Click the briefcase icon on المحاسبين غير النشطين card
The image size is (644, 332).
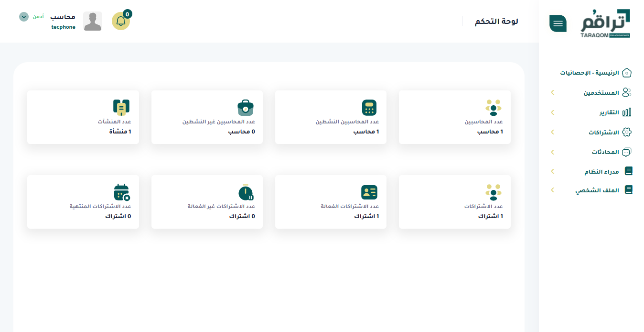245,108
